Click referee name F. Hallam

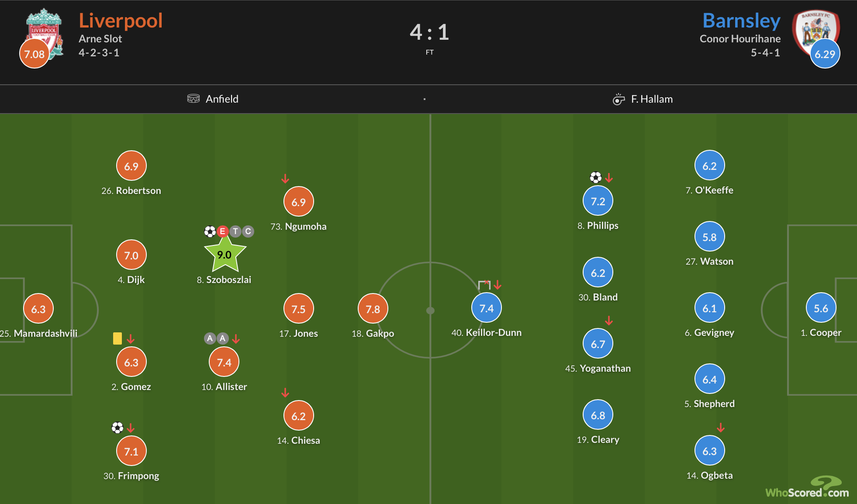click(652, 99)
